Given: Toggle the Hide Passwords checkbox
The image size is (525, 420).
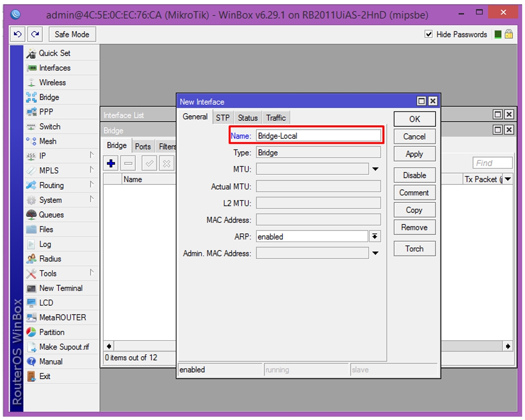Looking at the screenshot, I should point(428,34).
